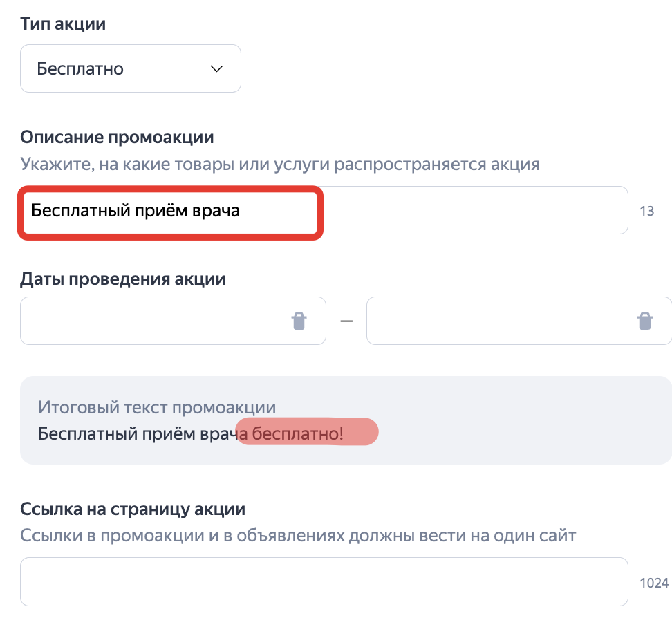Click the "Тип акции" label
The height and width of the screenshot is (618, 672).
pos(63,24)
